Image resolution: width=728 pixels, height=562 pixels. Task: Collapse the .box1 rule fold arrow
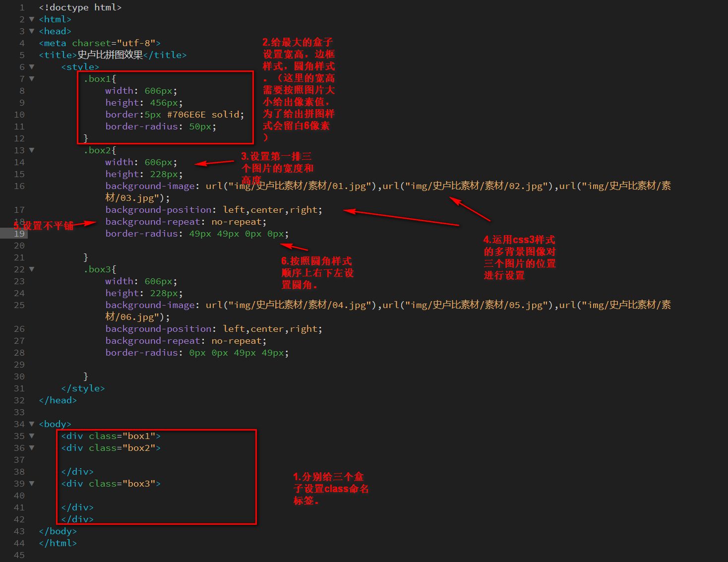click(32, 79)
